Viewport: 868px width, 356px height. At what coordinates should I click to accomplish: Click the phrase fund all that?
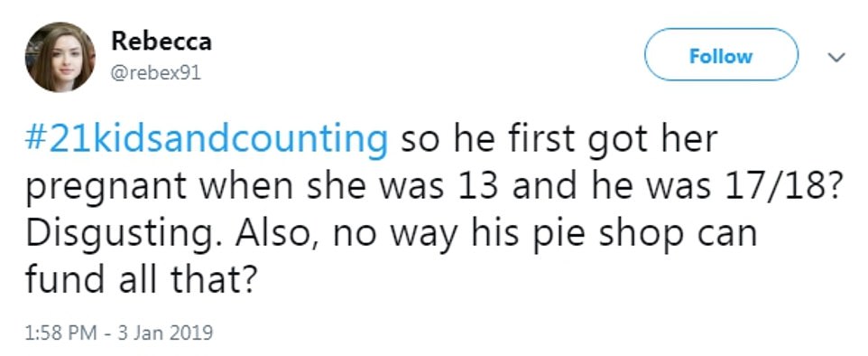pyautogui.click(x=141, y=281)
